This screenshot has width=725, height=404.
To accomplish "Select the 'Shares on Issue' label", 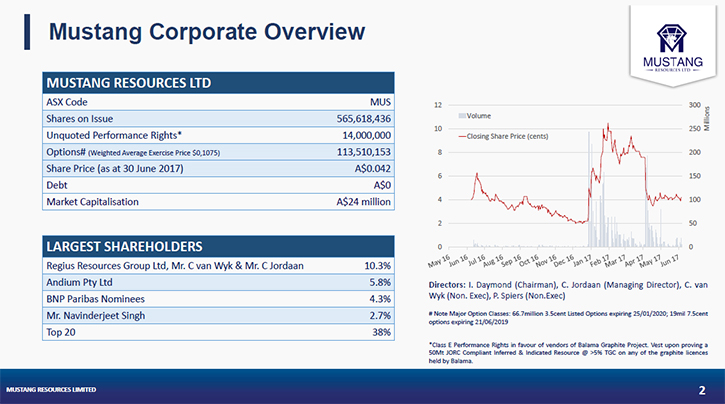I will pos(80,119).
